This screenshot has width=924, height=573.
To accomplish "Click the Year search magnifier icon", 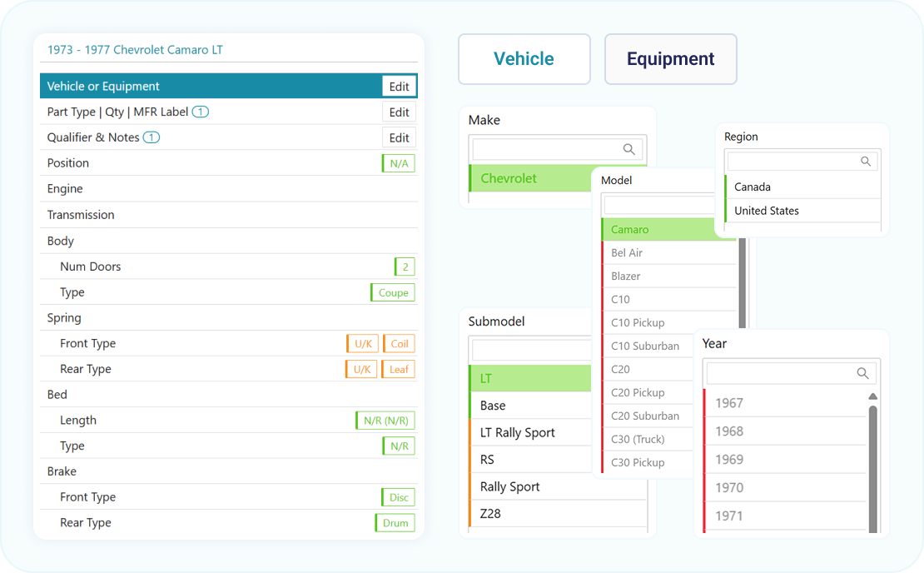I will [x=862, y=373].
